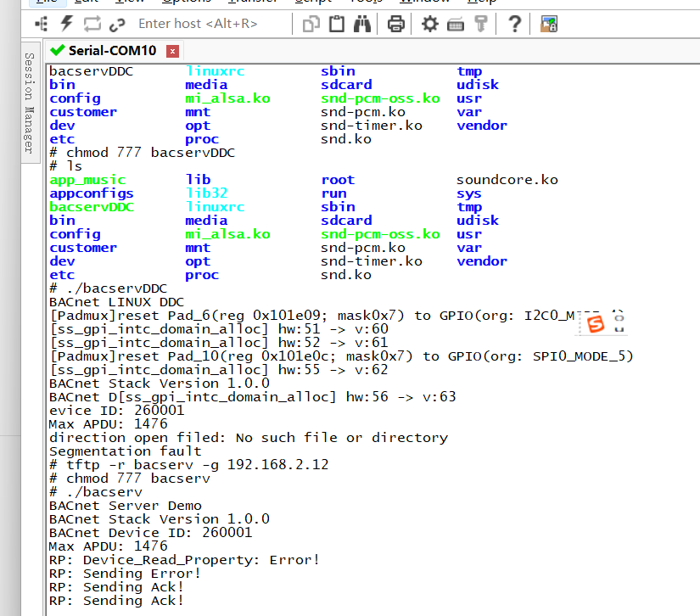The width and height of the screenshot is (700, 616).
Task: Click the 'BACnet LINUX DDC' output line
Action: 116,302
